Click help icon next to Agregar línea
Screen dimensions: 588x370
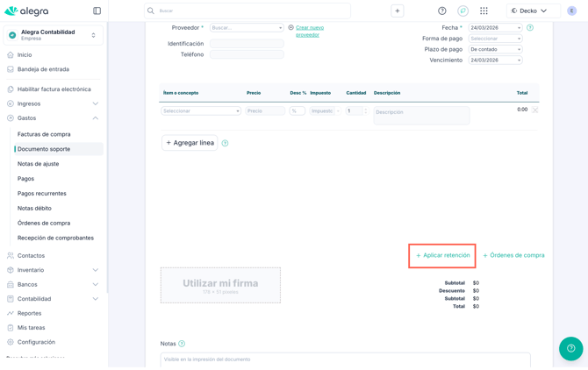tap(225, 143)
